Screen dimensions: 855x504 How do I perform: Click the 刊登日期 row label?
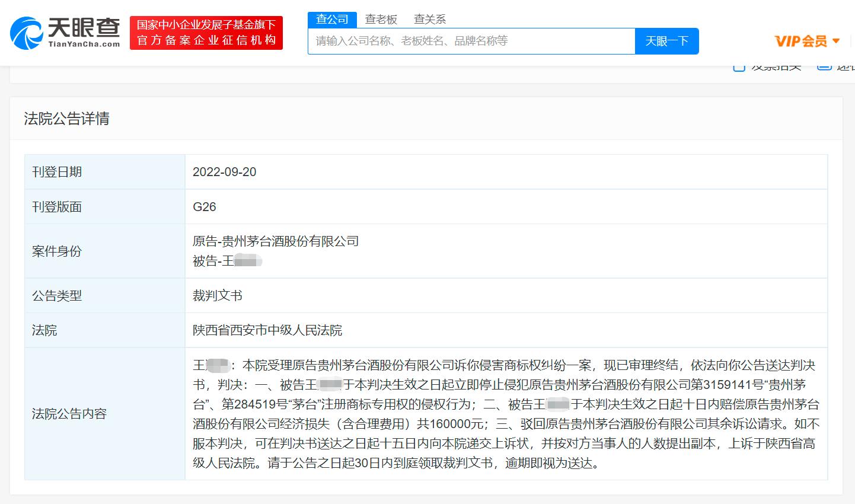coord(57,172)
